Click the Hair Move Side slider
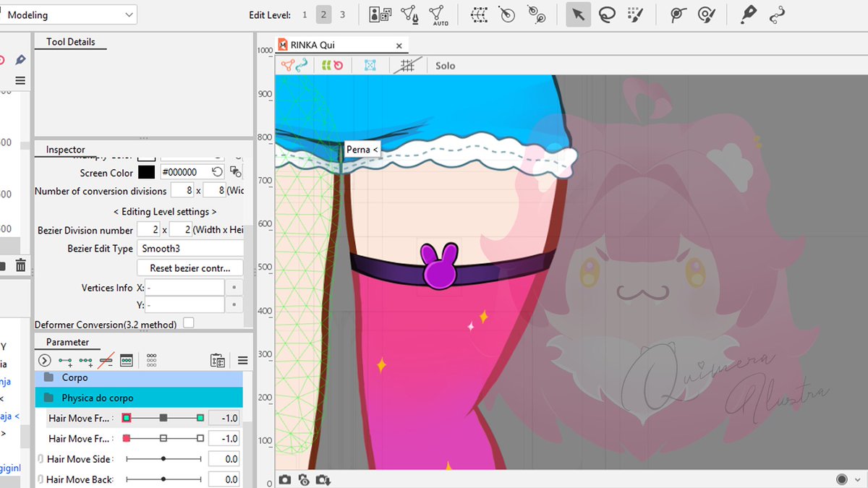Image resolution: width=868 pixels, height=488 pixels. 163,458
